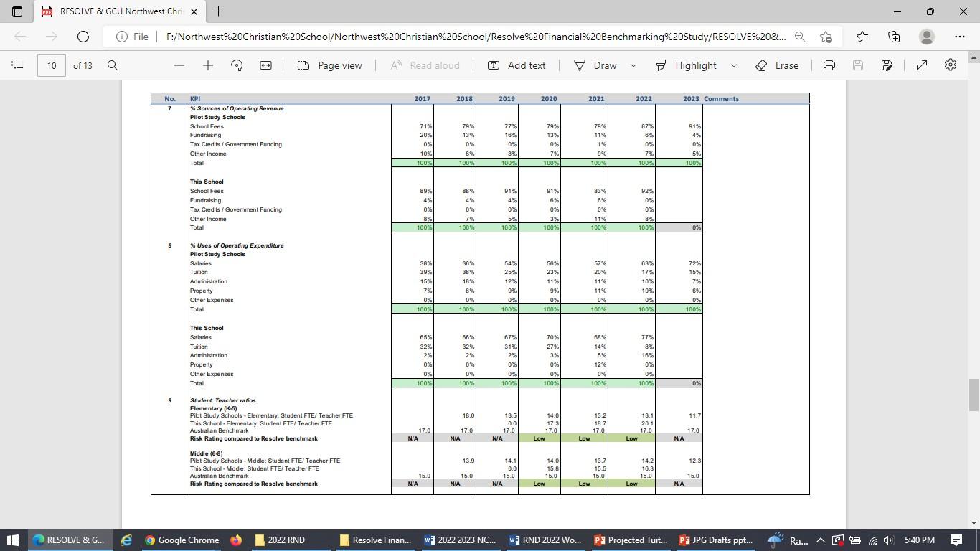Open the tab actions menu icon
The height and width of the screenshot is (551, 980).
[17, 11]
